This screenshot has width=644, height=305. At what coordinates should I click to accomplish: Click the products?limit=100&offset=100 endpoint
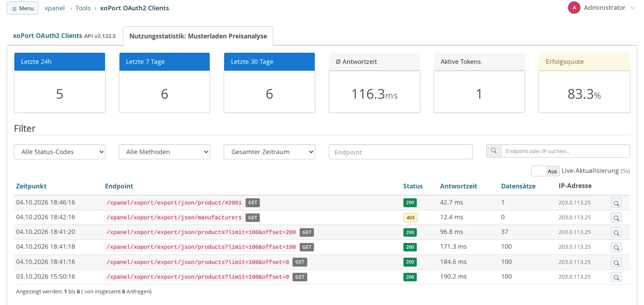coord(201,247)
